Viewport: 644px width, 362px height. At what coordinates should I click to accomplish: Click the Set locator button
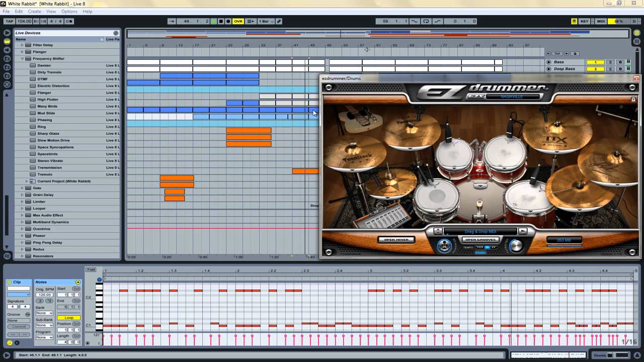pyautogui.click(x=557, y=53)
